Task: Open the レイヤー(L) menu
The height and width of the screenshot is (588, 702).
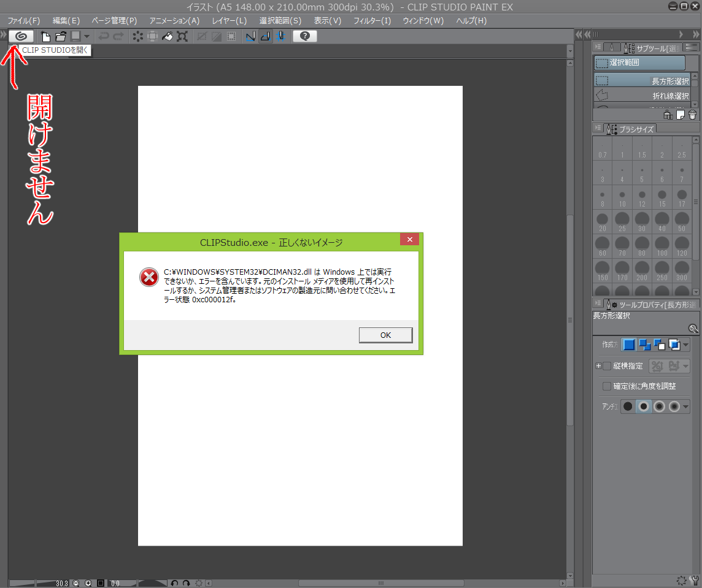Action: 229,21
